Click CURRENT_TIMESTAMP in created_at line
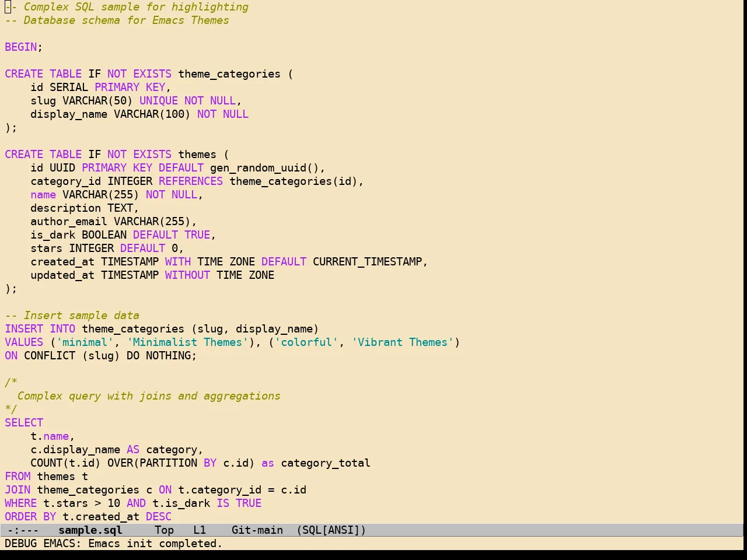This screenshot has height=560, width=747. 368,262
